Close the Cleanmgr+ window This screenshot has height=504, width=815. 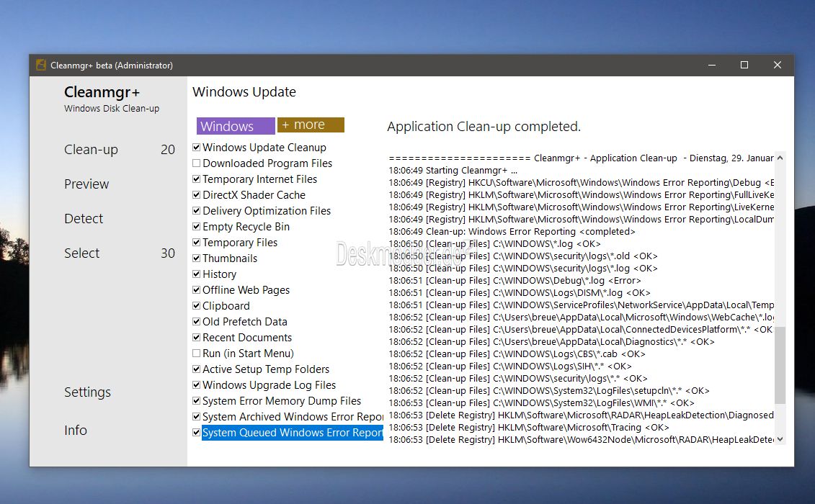pos(777,65)
